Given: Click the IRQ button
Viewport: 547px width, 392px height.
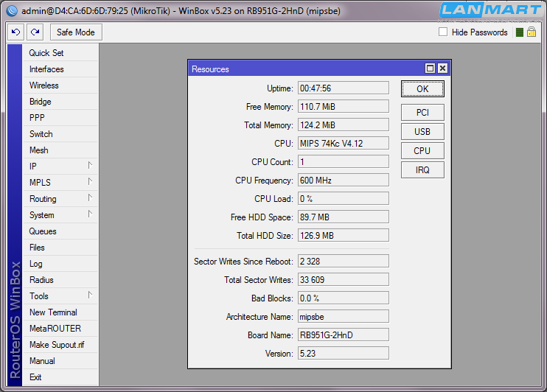Looking at the screenshot, I should pos(422,170).
